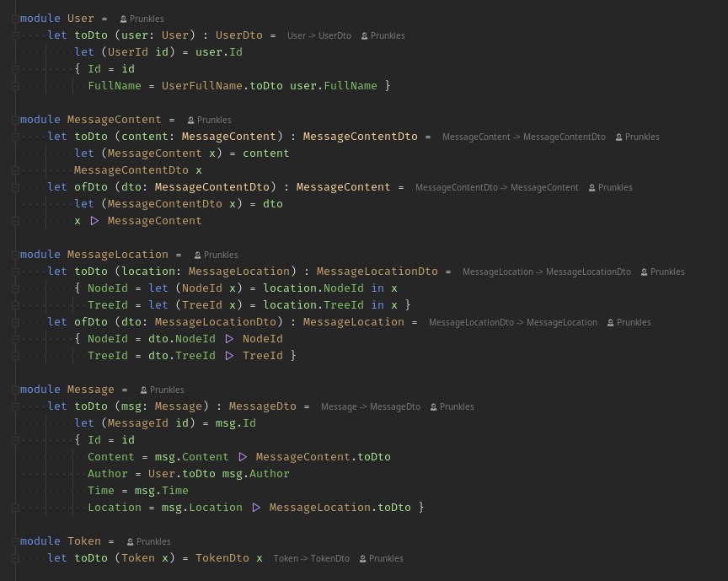Click 'MessageLocationDto' return type on toDto line

tap(377, 272)
